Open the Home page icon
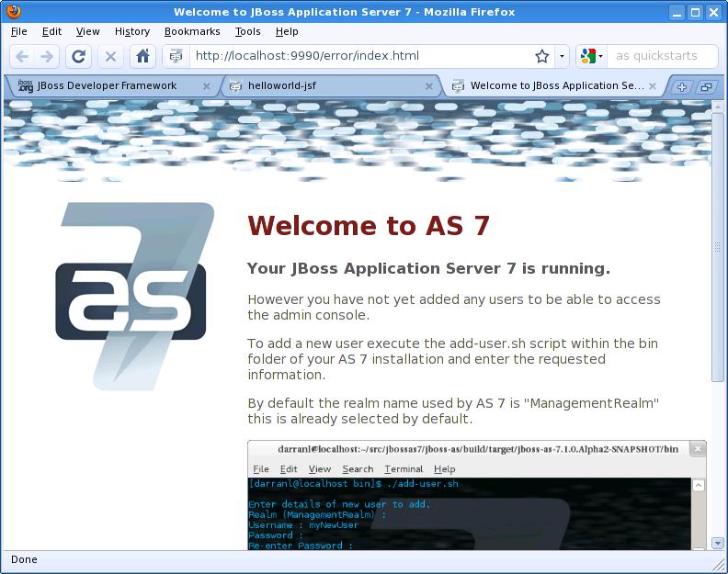Viewport: 728px width, 574px height. point(142,57)
